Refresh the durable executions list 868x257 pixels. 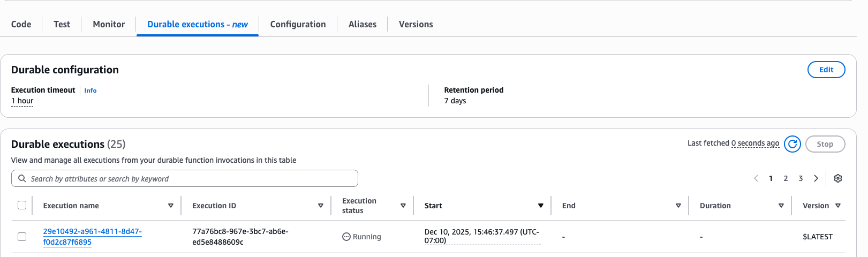(x=792, y=144)
